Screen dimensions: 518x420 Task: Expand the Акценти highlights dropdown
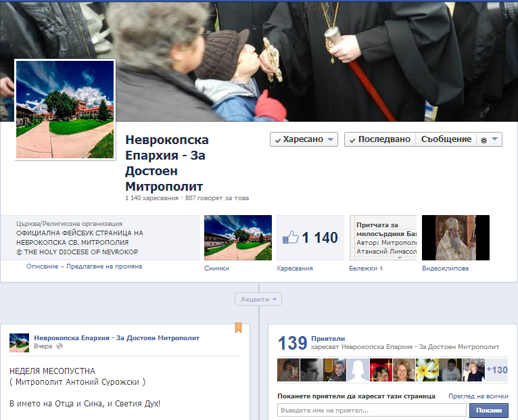[x=258, y=299]
